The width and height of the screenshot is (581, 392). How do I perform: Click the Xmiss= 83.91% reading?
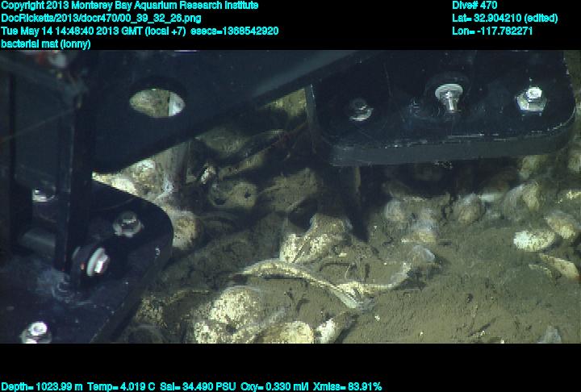(x=347, y=387)
